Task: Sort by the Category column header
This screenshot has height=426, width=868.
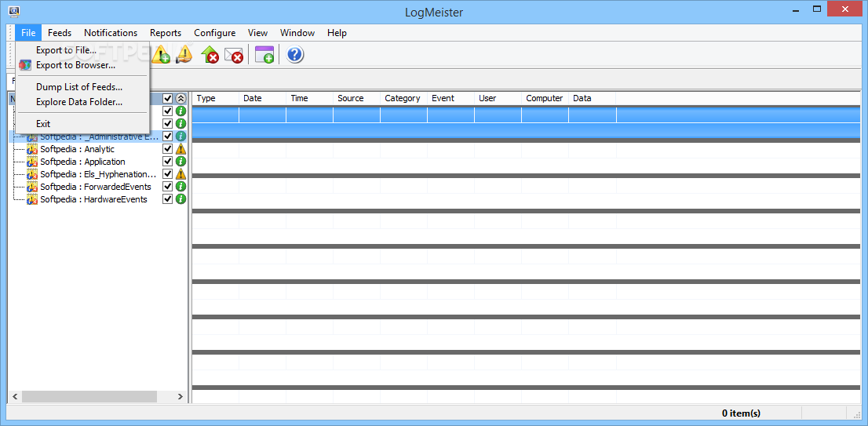Action: pos(403,99)
